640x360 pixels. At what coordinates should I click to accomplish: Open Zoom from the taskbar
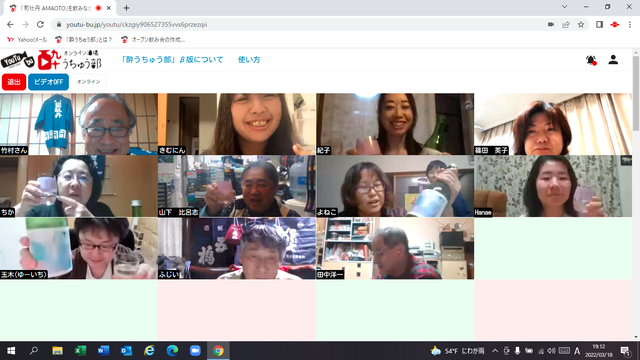pyautogui.click(x=195, y=351)
